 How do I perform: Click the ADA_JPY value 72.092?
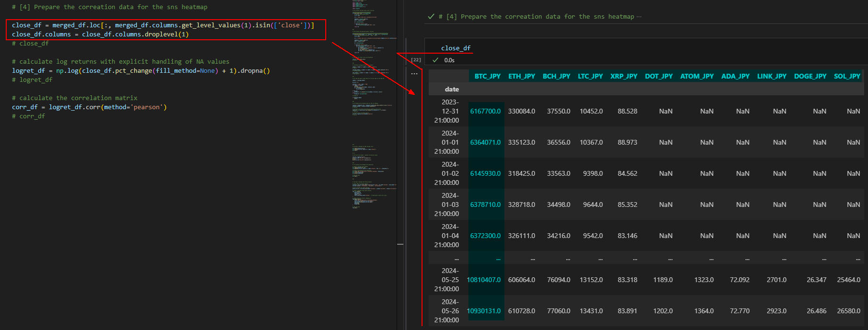(x=740, y=280)
